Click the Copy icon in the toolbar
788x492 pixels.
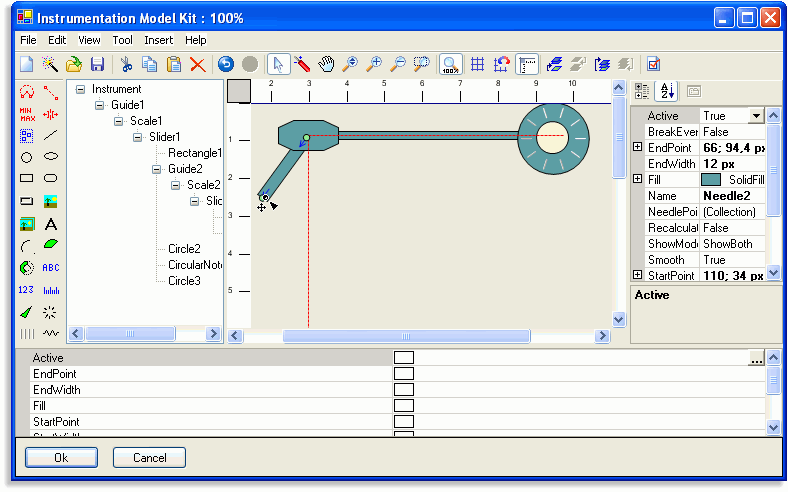[x=149, y=64]
